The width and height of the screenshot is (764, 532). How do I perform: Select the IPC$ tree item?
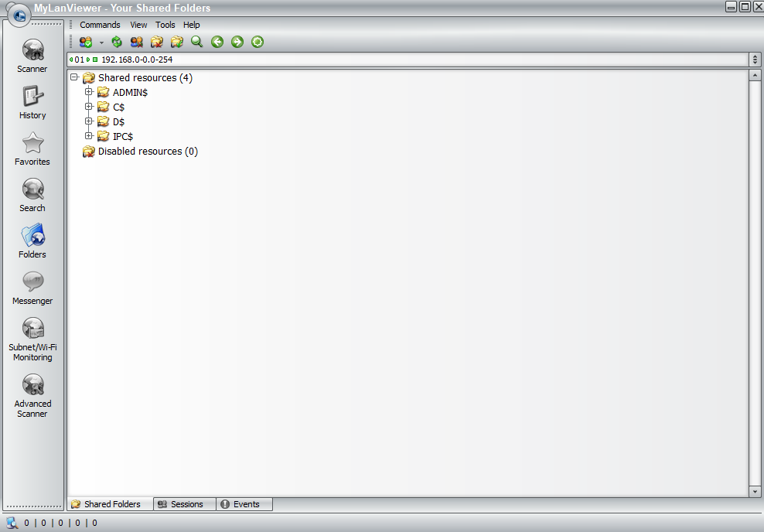pos(123,136)
